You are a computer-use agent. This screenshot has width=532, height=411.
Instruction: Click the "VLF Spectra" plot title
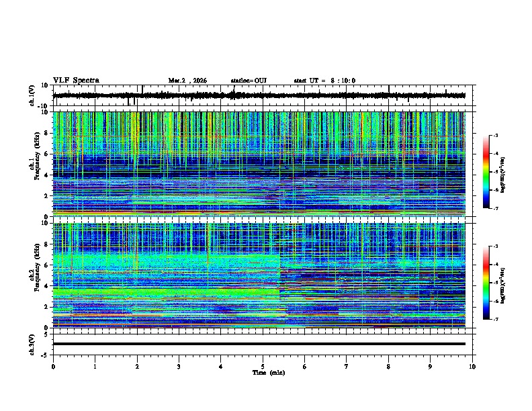tap(76, 81)
